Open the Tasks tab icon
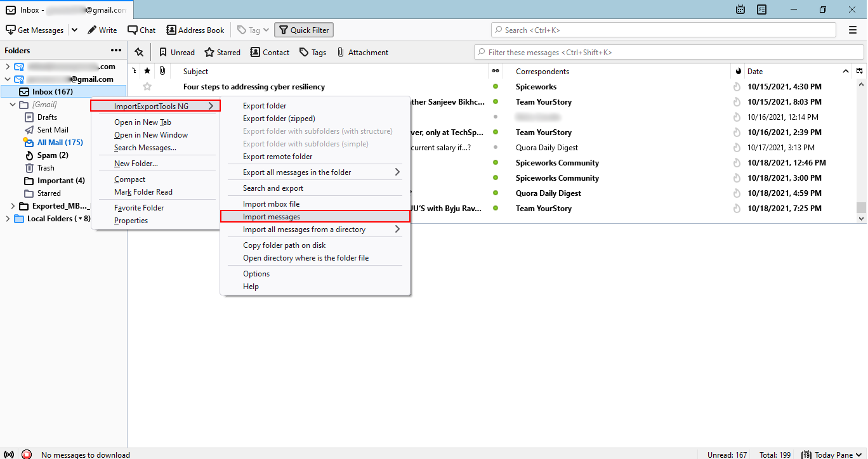 click(761, 10)
